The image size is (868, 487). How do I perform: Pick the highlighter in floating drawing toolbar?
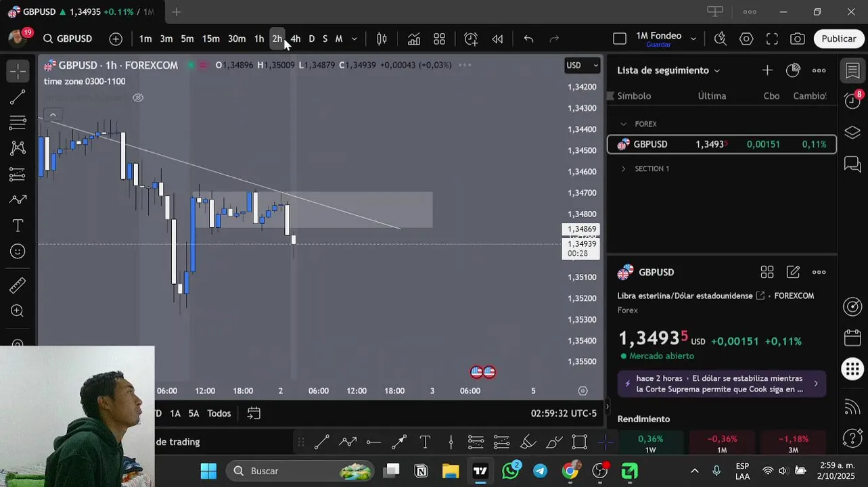(x=528, y=442)
